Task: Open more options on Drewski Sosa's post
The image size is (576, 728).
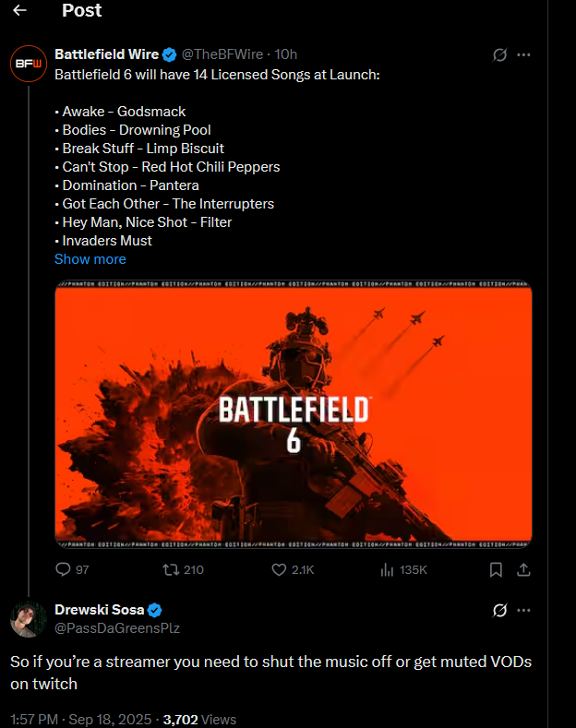Action: [x=523, y=611]
